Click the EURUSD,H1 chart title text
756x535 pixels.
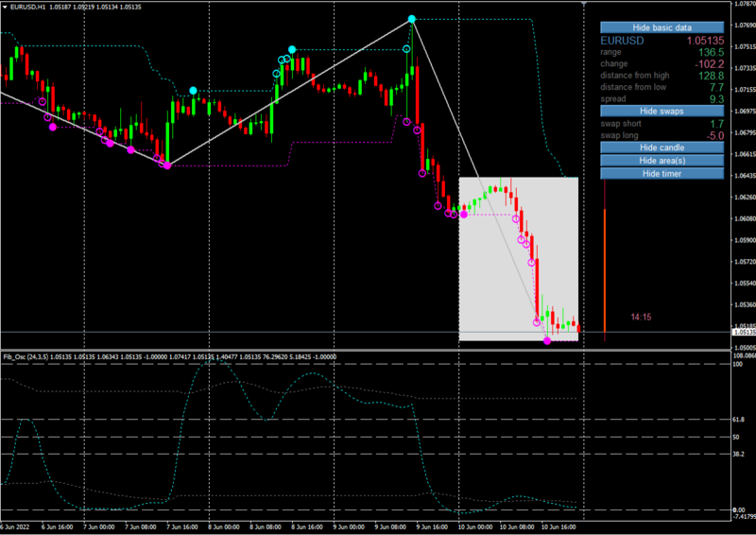[27, 8]
